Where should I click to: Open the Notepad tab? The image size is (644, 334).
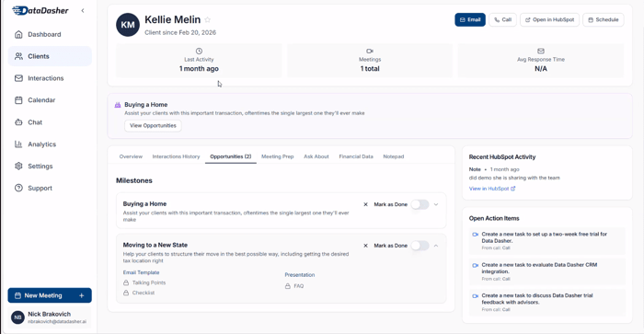click(394, 156)
